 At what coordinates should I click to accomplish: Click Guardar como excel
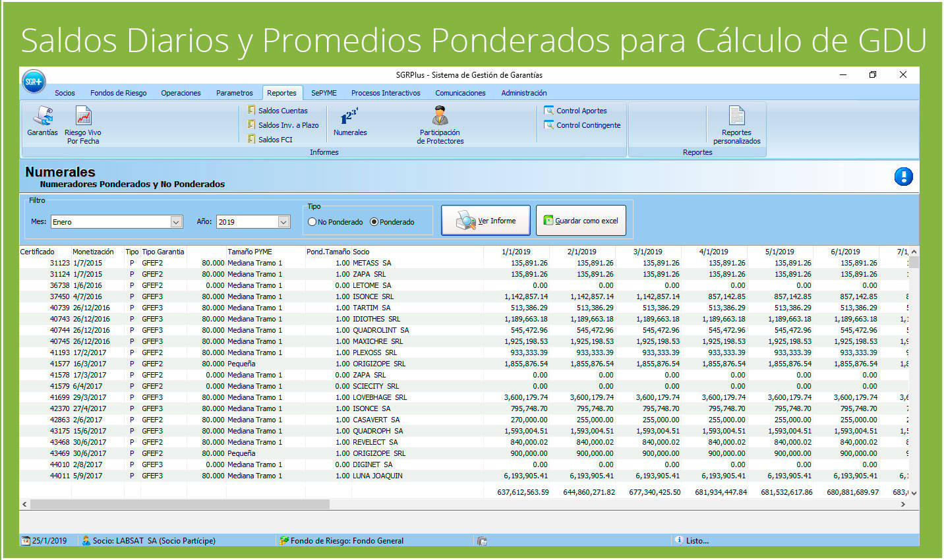click(x=581, y=220)
